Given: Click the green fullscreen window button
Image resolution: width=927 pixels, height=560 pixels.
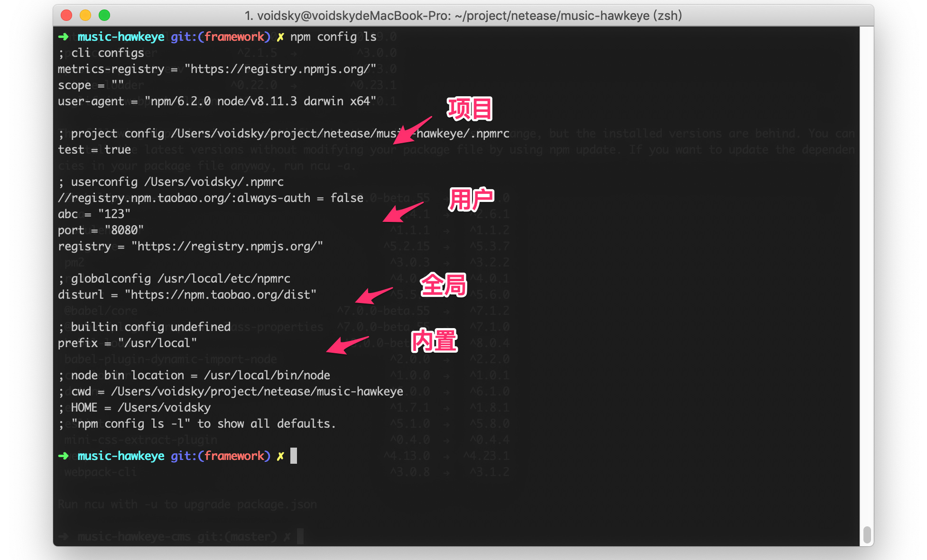Looking at the screenshot, I should pyautogui.click(x=104, y=16).
